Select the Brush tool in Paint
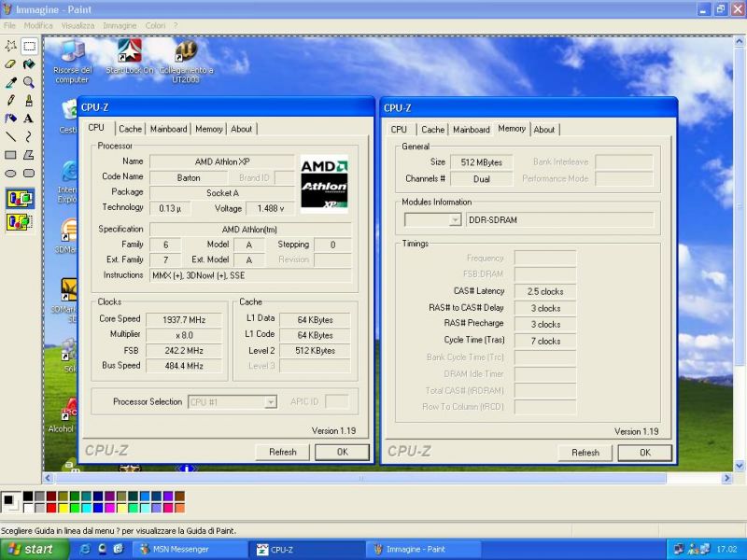Viewport: 747px width, 560px height. (29, 101)
